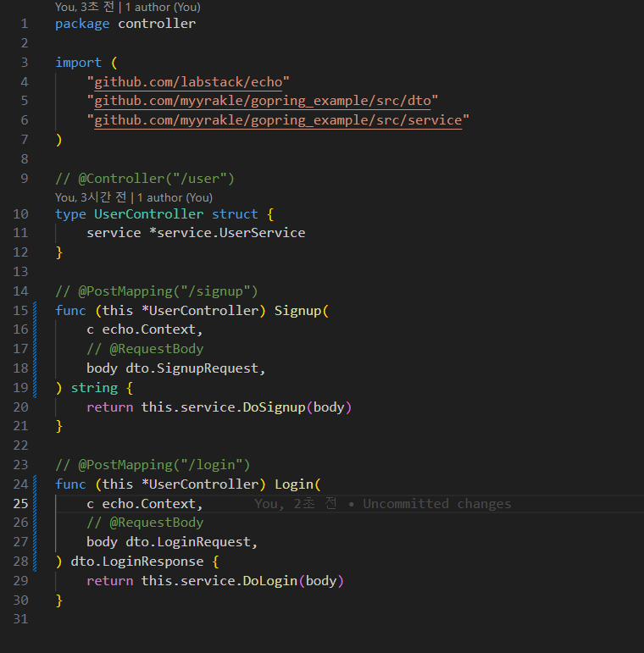Click the Signup function name
Screen dimensions: 644x653
[297, 311]
